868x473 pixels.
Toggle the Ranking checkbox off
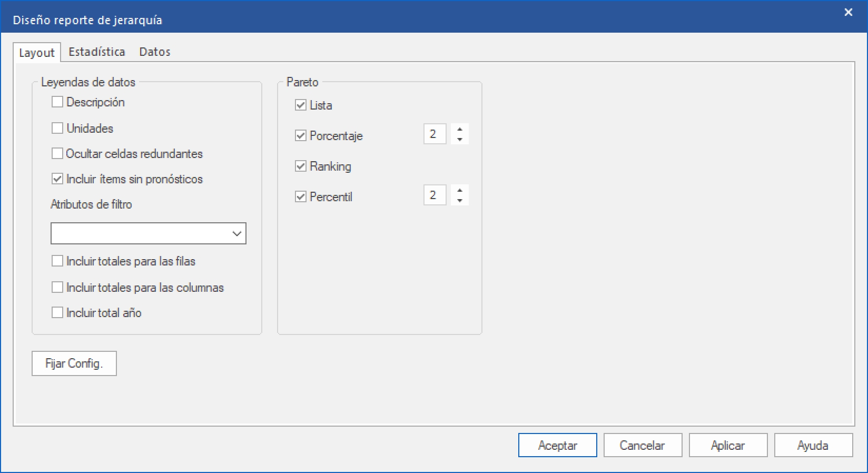point(301,166)
